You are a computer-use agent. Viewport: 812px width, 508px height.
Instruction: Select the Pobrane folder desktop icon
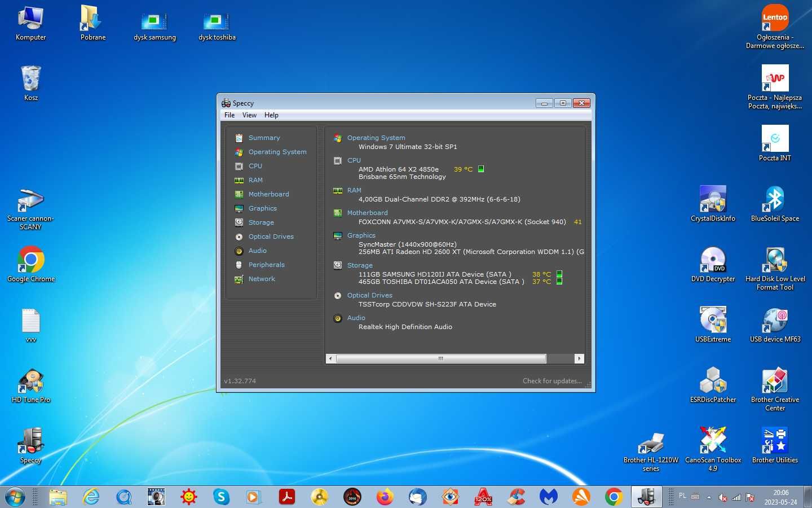click(93, 24)
